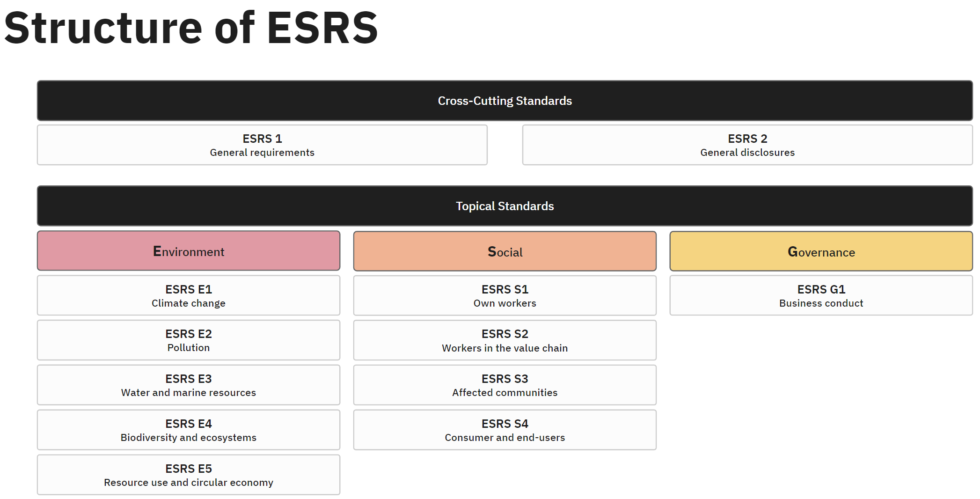Screen dimensions: 980x499
Task: Click the Cross-Cutting Standards header
Action: [x=504, y=100]
